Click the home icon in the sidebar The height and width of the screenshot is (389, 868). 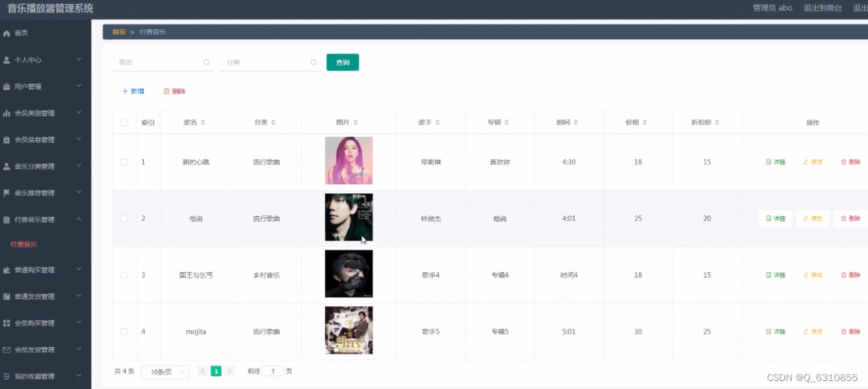7,33
